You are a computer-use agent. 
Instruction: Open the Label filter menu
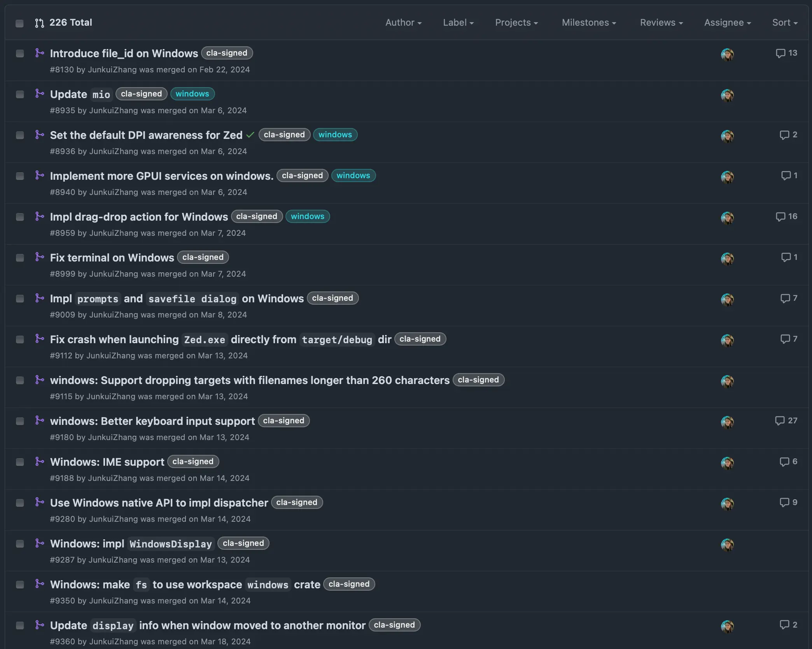click(x=458, y=23)
